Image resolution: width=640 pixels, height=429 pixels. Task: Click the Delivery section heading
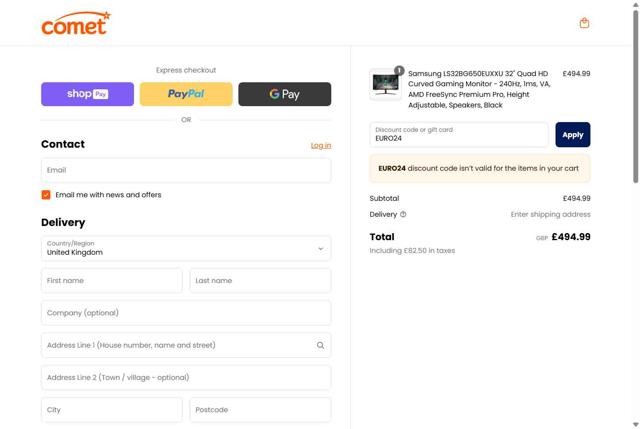point(63,222)
